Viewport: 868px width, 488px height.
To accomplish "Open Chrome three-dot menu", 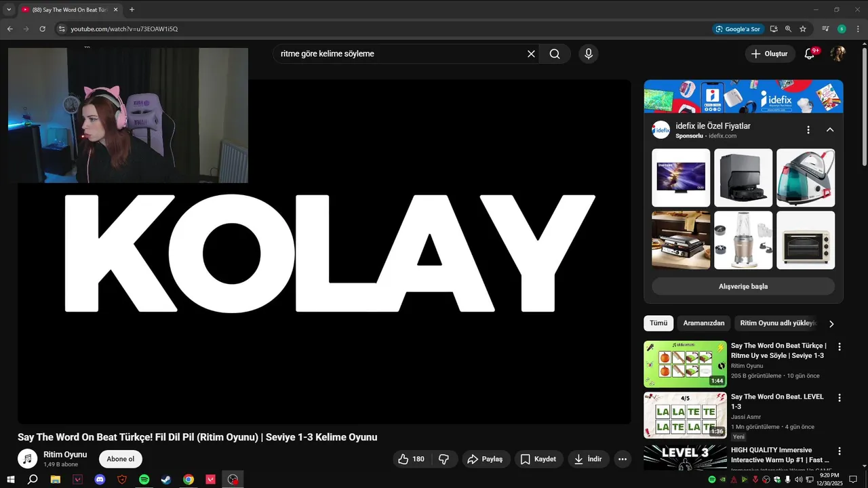I will coord(857,29).
